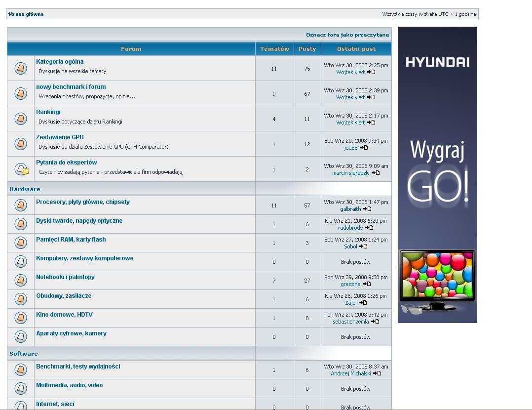Open the Rankingi forum
The width and height of the screenshot is (532, 410).
coord(48,112)
